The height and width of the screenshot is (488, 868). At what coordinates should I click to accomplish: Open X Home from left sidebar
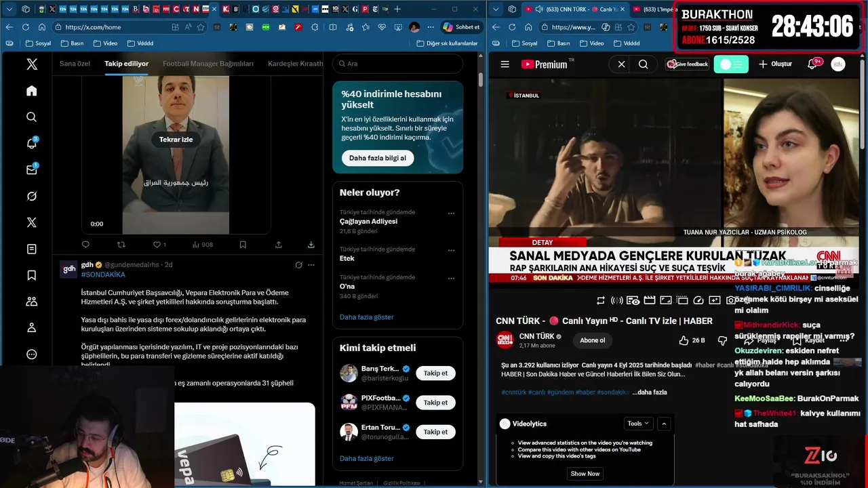[32, 91]
